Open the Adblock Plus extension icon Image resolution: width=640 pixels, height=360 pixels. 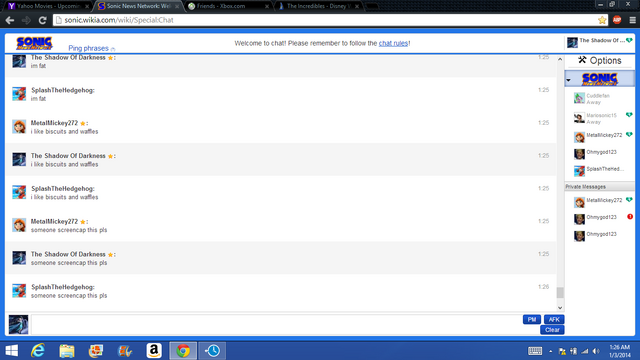[x=617, y=20]
